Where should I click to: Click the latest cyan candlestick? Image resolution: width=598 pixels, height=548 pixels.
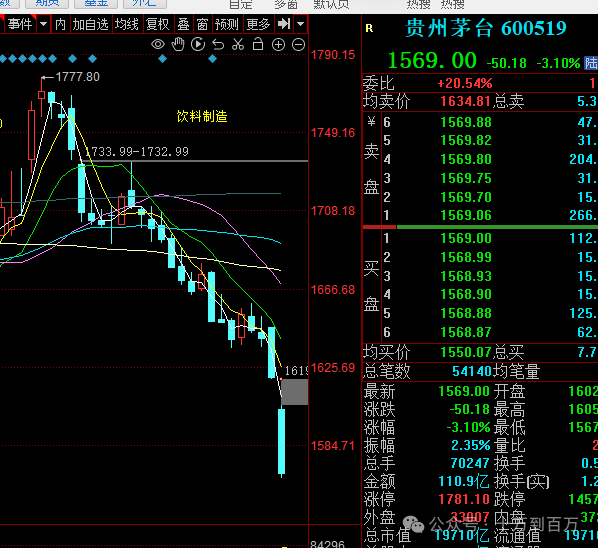click(281, 441)
